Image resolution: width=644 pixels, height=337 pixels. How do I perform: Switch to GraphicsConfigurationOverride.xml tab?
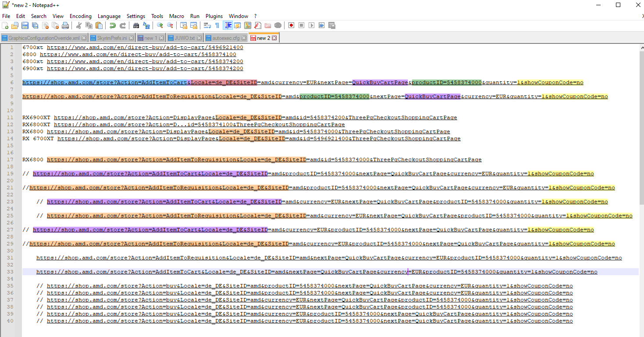(44, 38)
